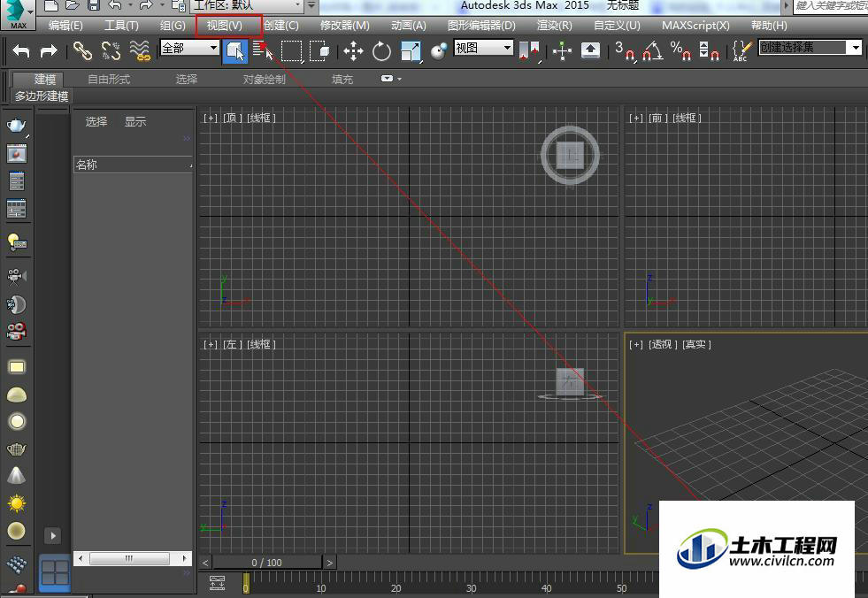Click the Use Pivot Point Center icon
This screenshot has height=598, width=868.
pyautogui.click(x=530, y=51)
